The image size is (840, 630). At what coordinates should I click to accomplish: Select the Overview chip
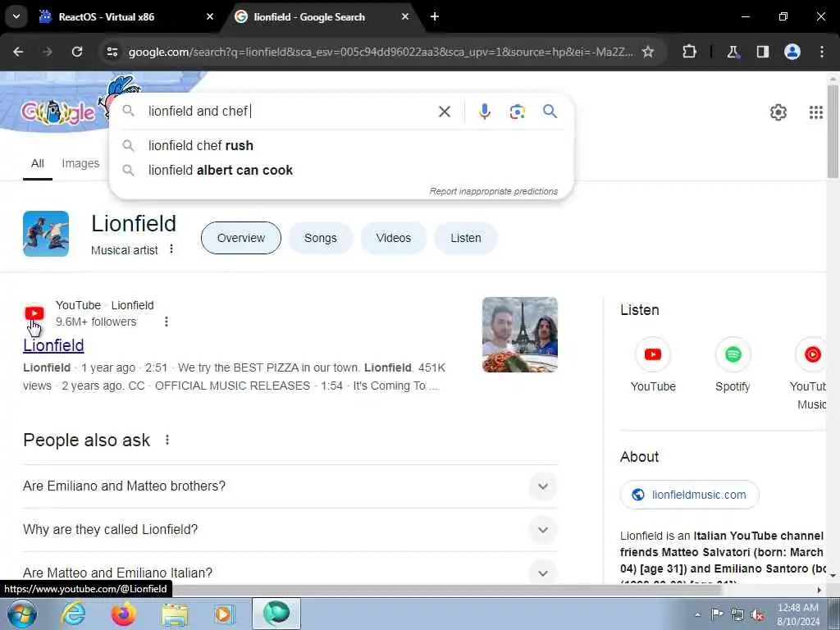[241, 238]
